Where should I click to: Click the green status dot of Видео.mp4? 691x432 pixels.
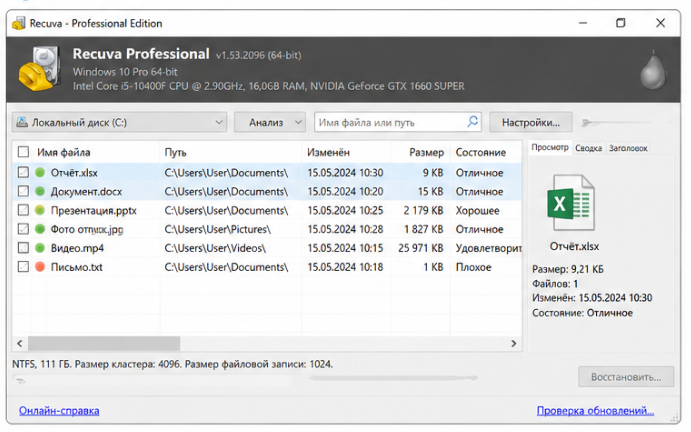(x=40, y=248)
